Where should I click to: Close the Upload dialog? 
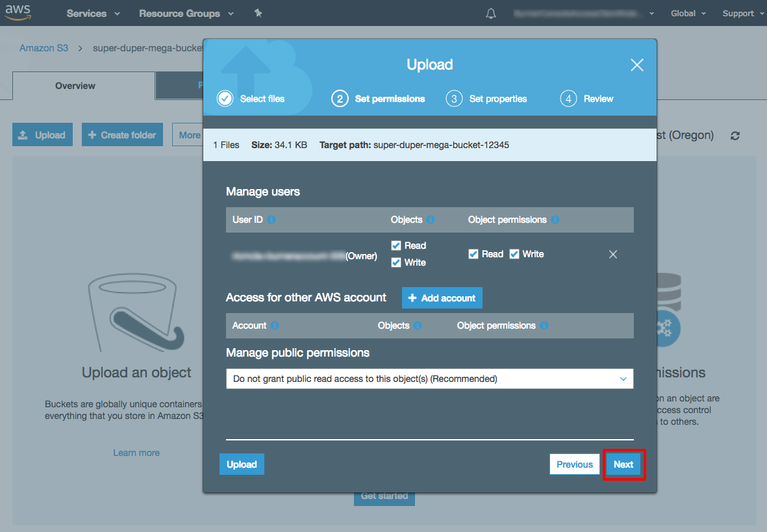click(636, 65)
